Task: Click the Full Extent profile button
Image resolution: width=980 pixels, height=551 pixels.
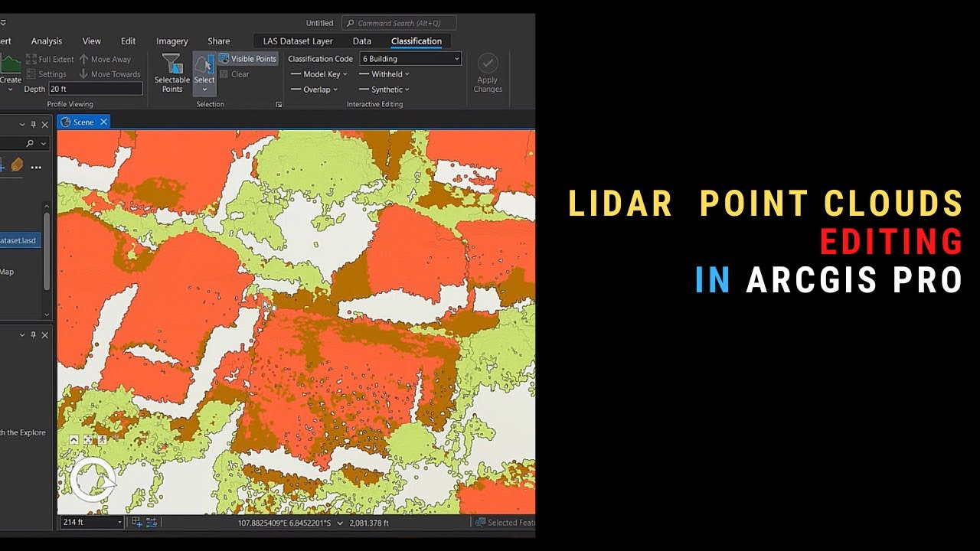Action: coord(50,59)
